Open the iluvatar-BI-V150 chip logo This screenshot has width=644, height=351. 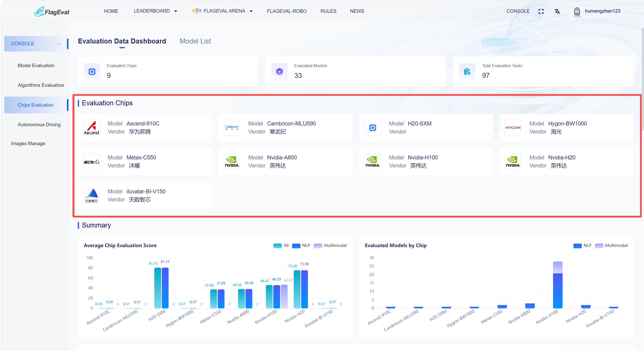[x=91, y=196]
